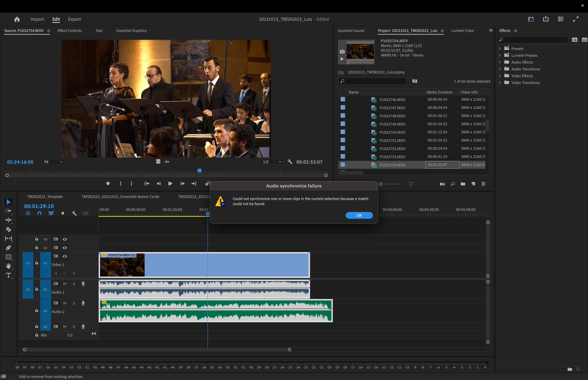Switch to the Export tab
Screen dimensions: 588x380
point(74,19)
